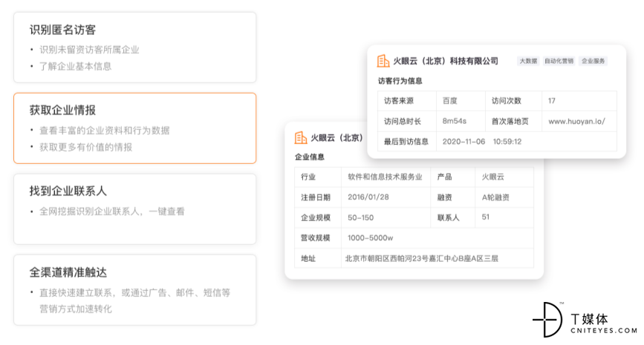The height and width of the screenshot is (345, 644).
Task: Click the A轮融资 funding value
Action: click(495, 197)
